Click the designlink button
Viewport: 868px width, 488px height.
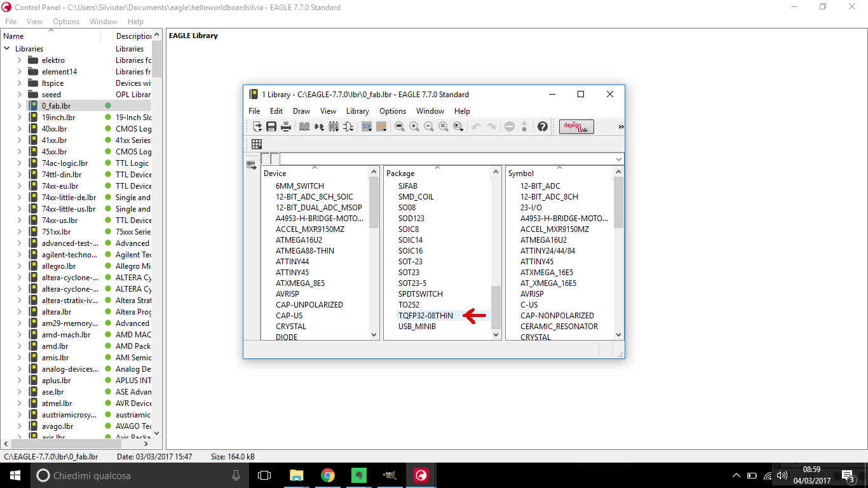click(576, 126)
